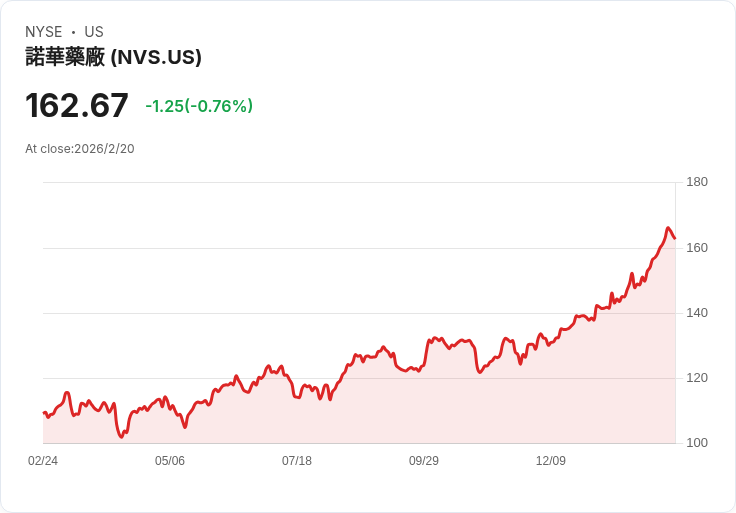The width and height of the screenshot is (736, 513).
Task: Click the chart's highest peak near 165
Action: pos(668,228)
